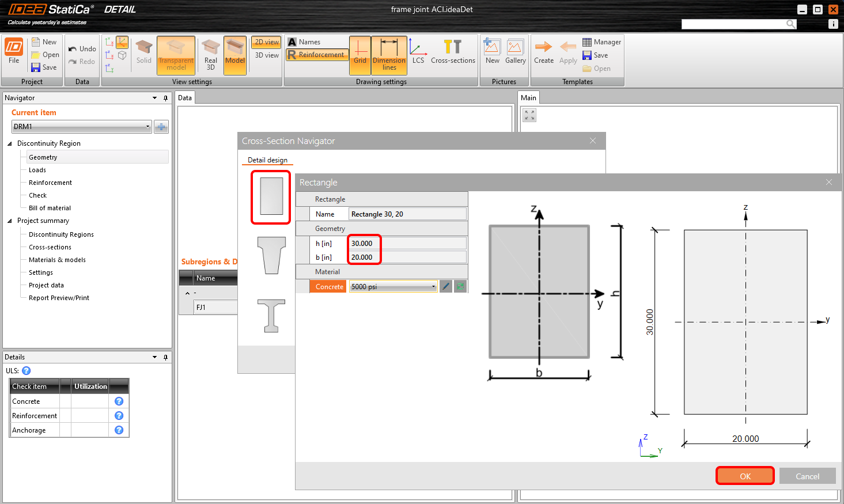Disable the Transparent model view

176,55
